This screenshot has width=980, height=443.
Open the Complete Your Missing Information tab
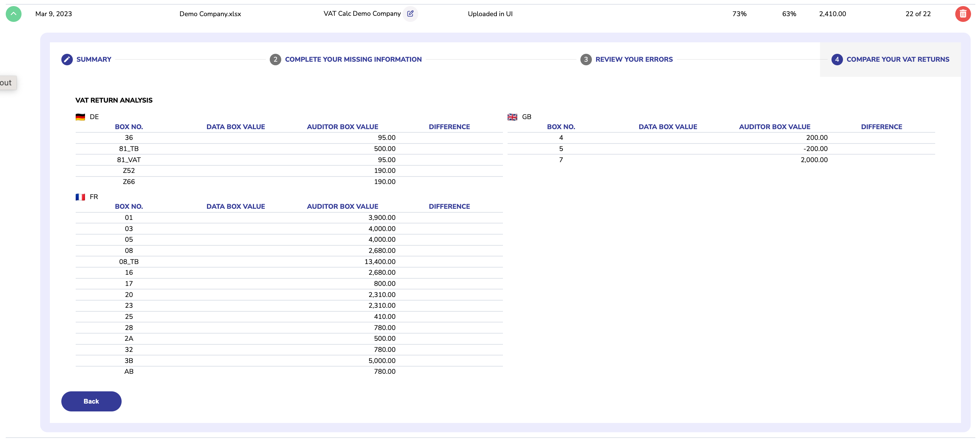click(353, 60)
